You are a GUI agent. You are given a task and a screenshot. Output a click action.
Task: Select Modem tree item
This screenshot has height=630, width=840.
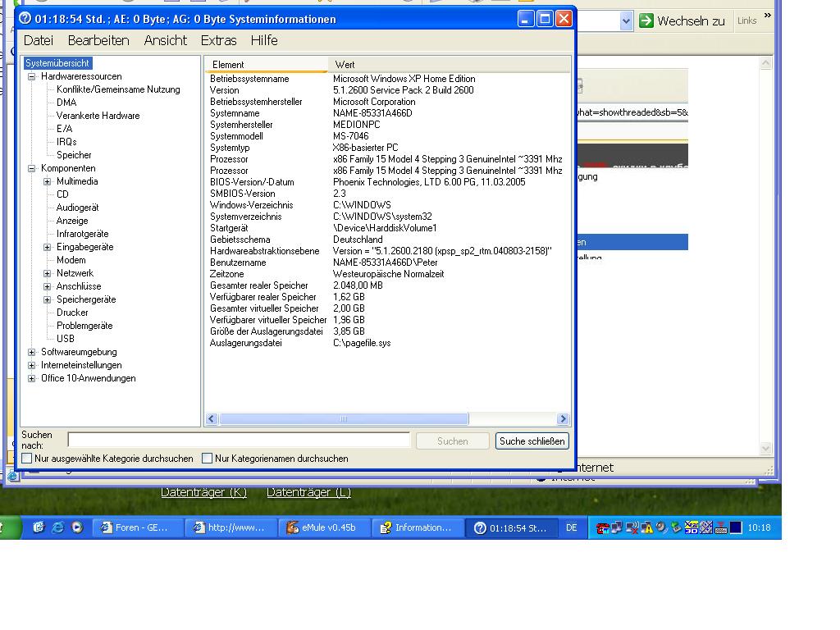pos(71,260)
